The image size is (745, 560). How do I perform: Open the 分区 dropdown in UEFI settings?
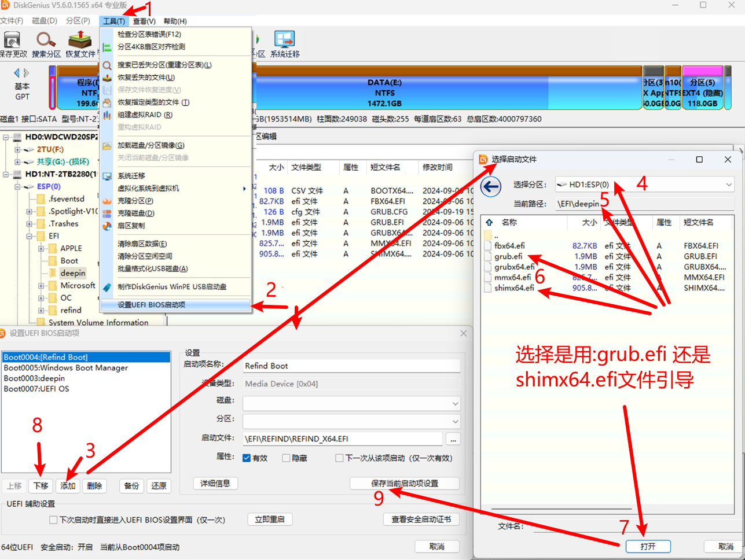351,421
